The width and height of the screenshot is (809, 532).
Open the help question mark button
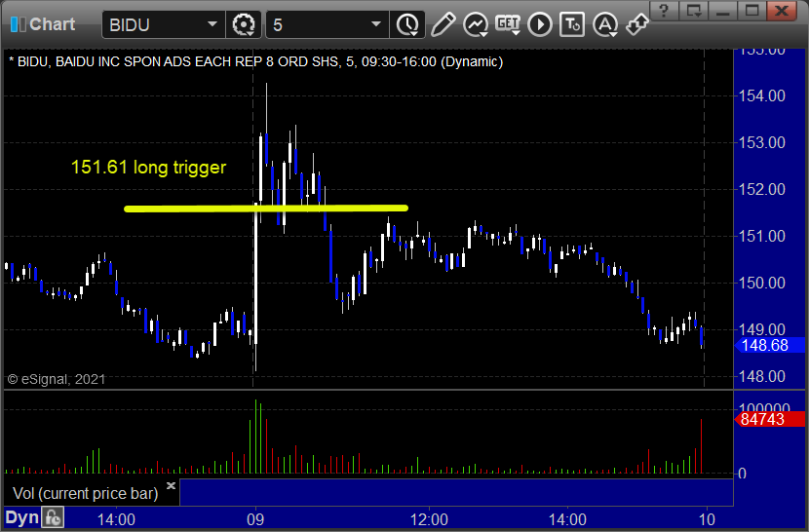(664, 11)
